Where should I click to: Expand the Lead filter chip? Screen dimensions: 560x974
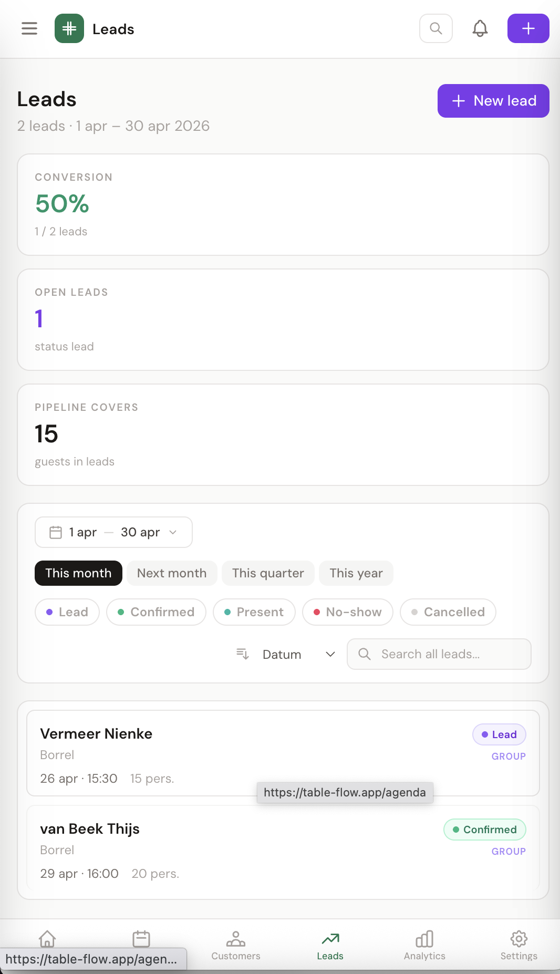(67, 612)
